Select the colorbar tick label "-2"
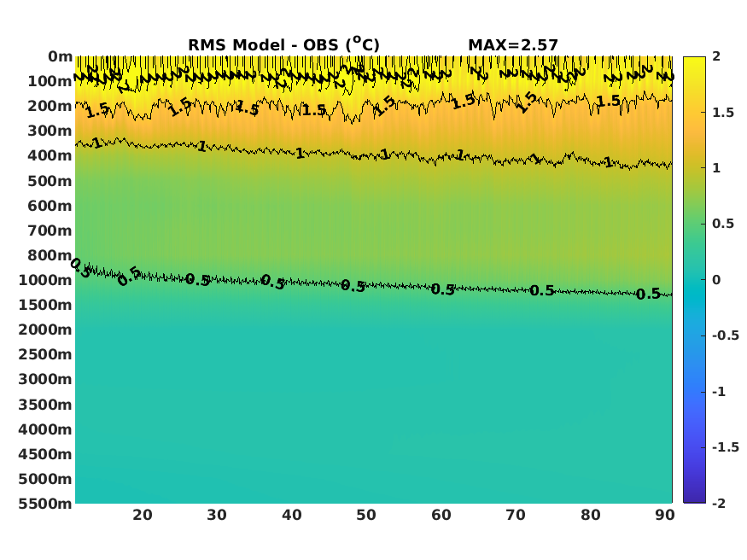747x560 pixels. pyautogui.click(x=719, y=504)
